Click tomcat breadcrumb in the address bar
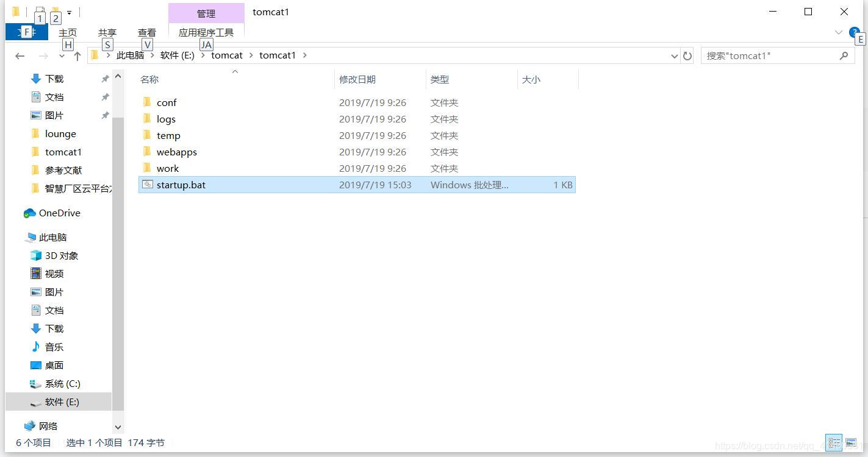The image size is (868, 457). (x=227, y=55)
